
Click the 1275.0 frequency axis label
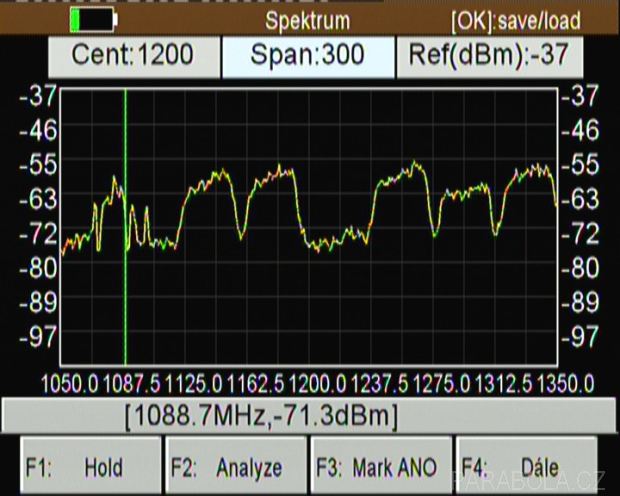(x=442, y=384)
